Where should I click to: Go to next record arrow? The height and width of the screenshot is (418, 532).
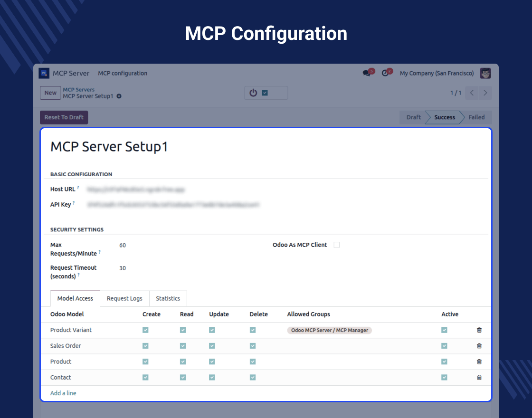(485, 93)
